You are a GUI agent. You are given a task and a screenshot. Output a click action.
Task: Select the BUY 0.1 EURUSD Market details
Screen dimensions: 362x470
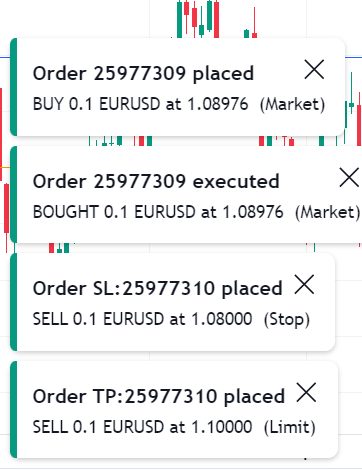[x=179, y=104]
